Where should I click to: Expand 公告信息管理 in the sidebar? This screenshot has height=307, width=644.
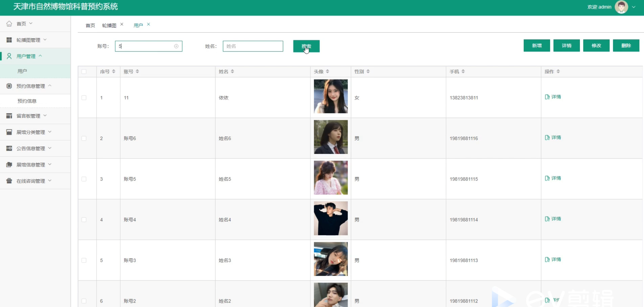pyautogui.click(x=30, y=148)
